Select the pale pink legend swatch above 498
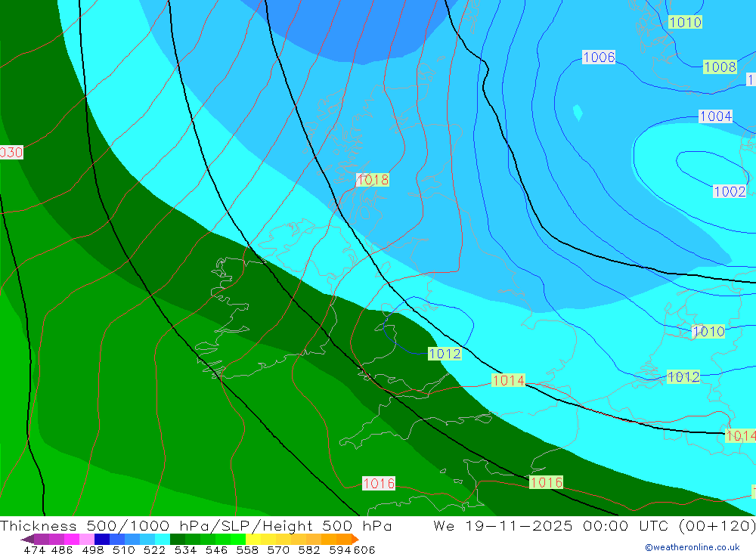Image resolution: width=756 pixels, height=554 pixels. tap(87, 539)
